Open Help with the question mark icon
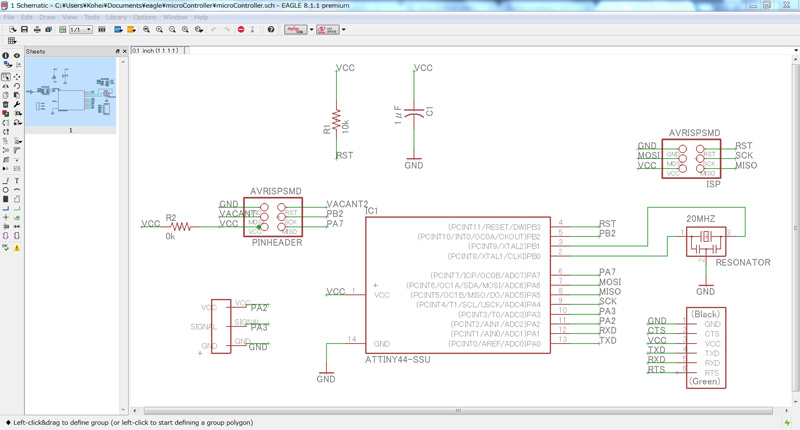Viewport: 800px width, 430px height. tap(271, 30)
